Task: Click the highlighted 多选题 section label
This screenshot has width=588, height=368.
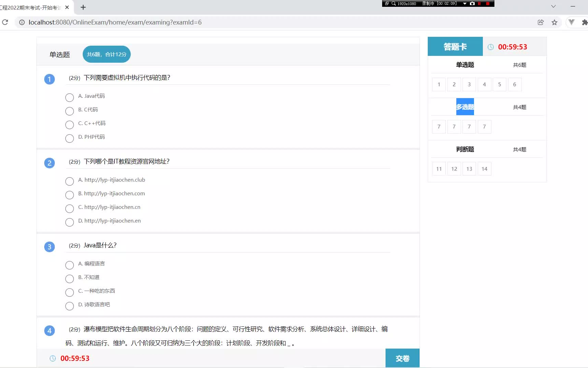Action: pyautogui.click(x=465, y=107)
